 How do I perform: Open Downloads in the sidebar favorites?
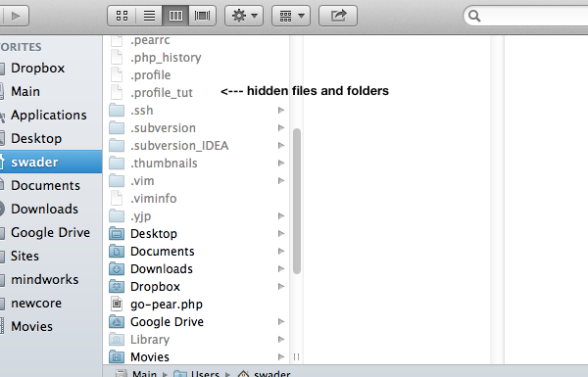click(44, 210)
